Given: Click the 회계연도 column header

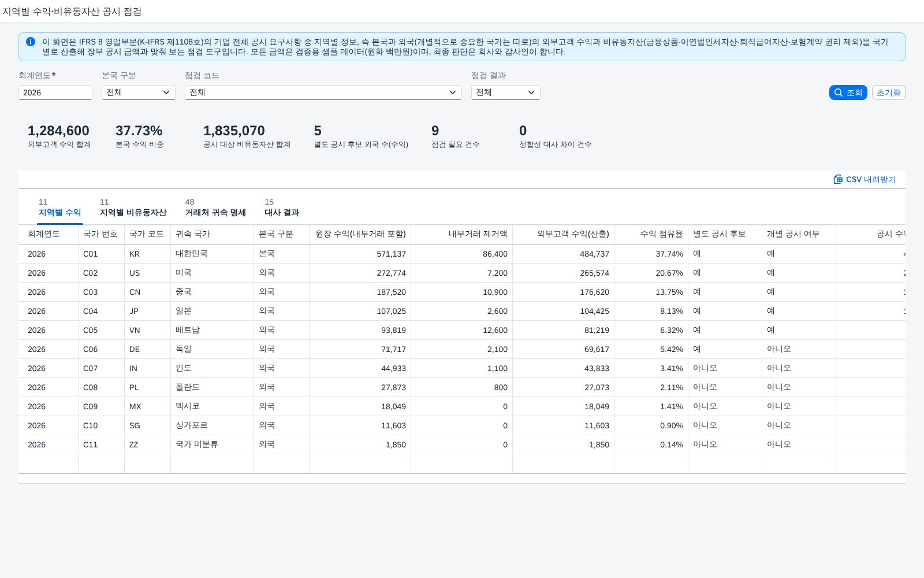Looking at the screenshot, I should point(49,234).
